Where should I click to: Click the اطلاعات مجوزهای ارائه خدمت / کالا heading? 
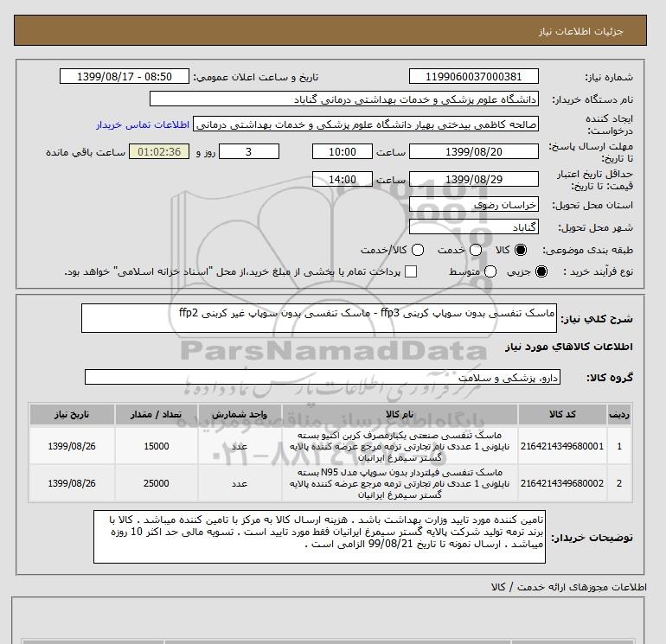pos(569,587)
